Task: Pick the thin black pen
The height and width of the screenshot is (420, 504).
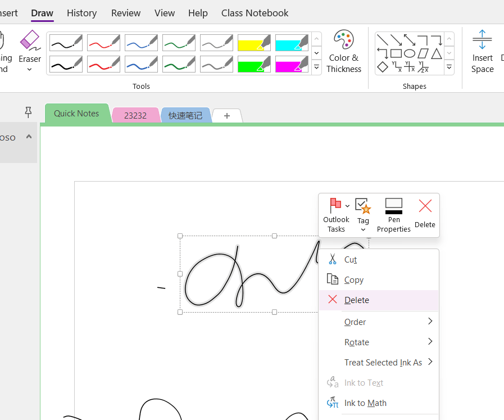Action: point(66,43)
